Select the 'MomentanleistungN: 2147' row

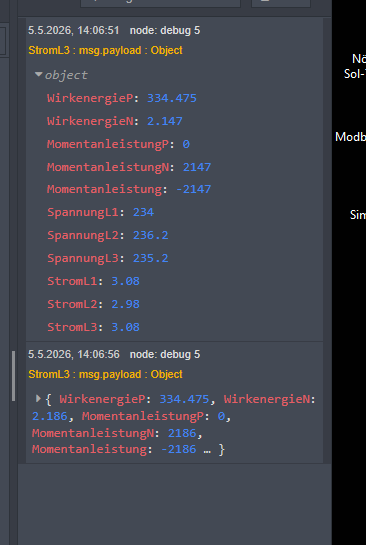tap(129, 167)
